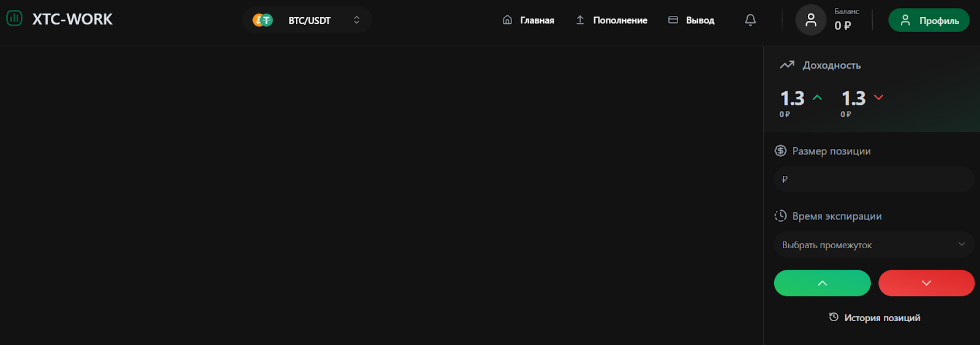
Task: Click the red down caret beside 1.3
Action: point(878,97)
